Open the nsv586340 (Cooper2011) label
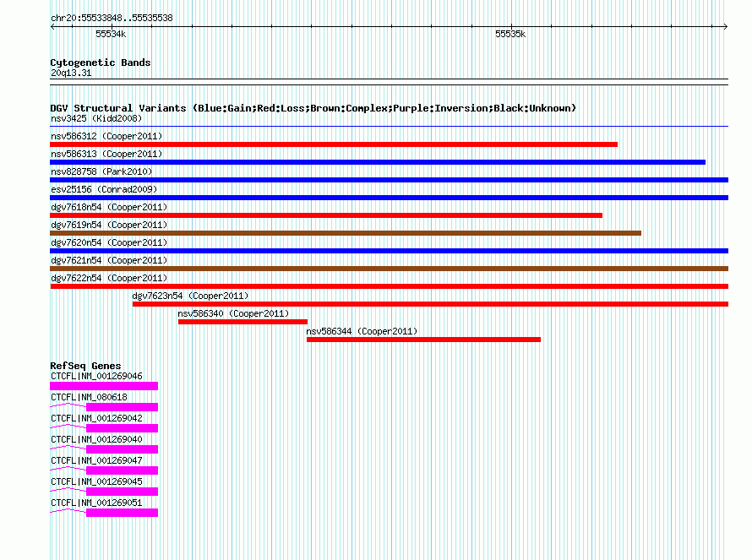 [233, 313]
